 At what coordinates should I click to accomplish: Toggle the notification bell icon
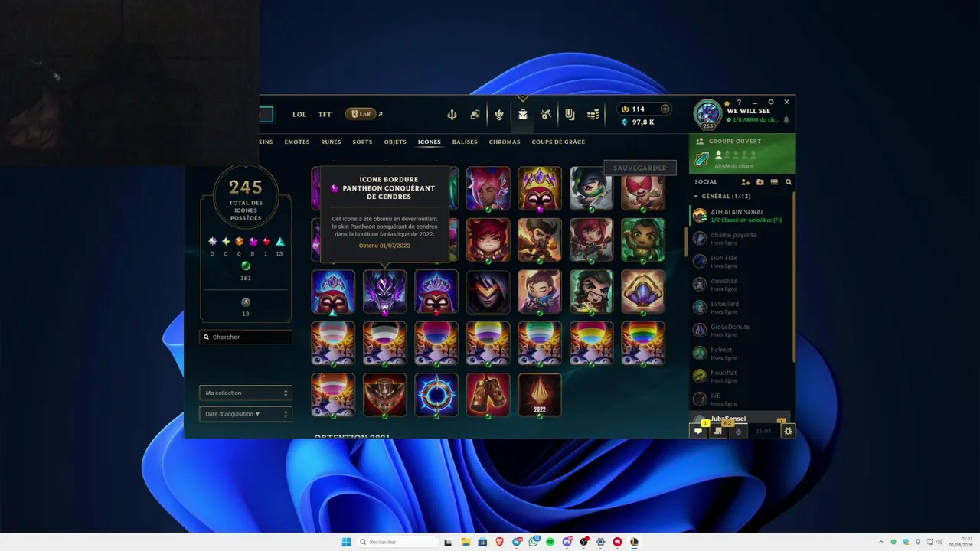coord(786,120)
